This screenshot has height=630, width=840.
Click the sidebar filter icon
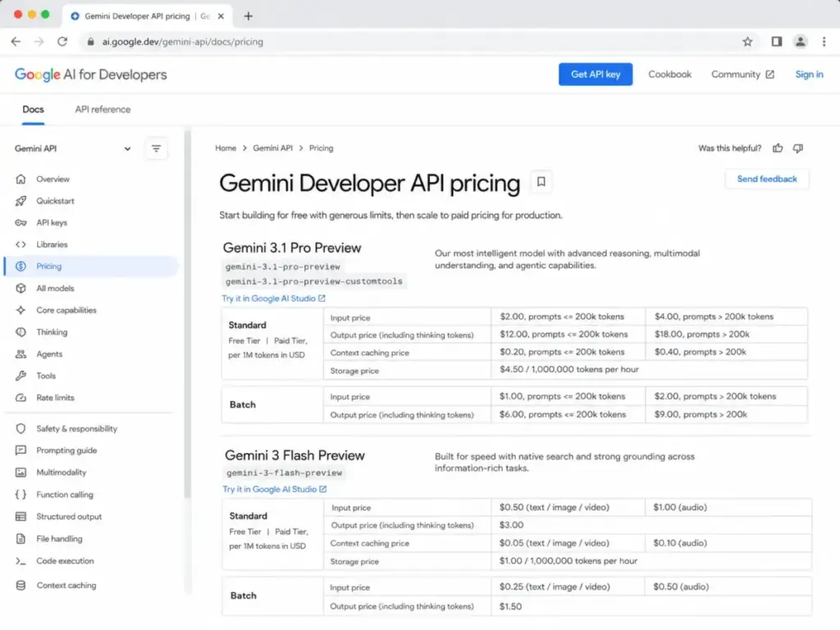pyautogui.click(x=156, y=148)
